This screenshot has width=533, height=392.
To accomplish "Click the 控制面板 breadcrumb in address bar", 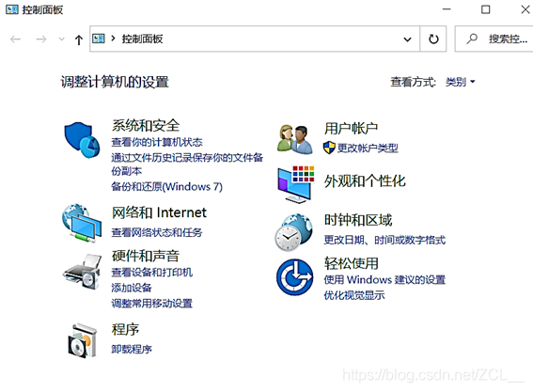I will [x=142, y=39].
